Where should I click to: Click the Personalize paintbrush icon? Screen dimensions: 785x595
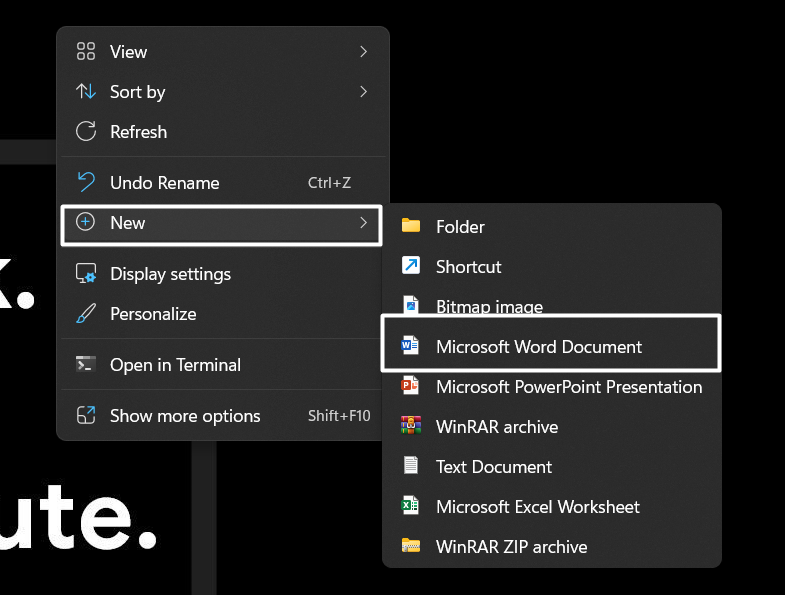pyautogui.click(x=86, y=314)
